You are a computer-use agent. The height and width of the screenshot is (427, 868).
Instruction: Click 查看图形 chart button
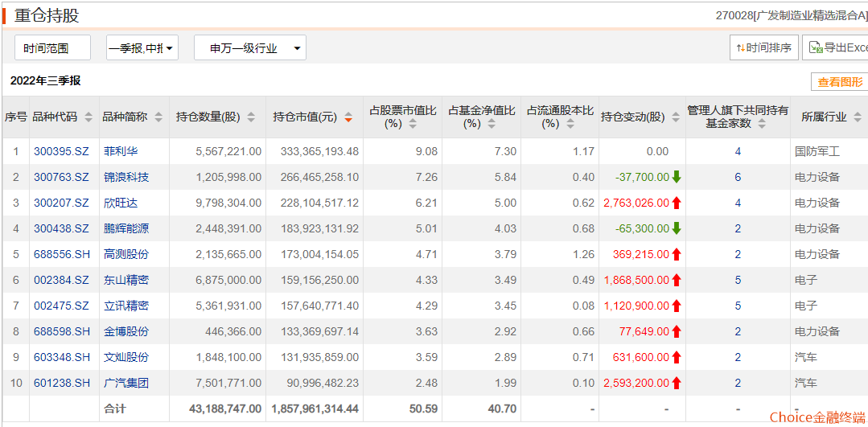tap(839, 82)
